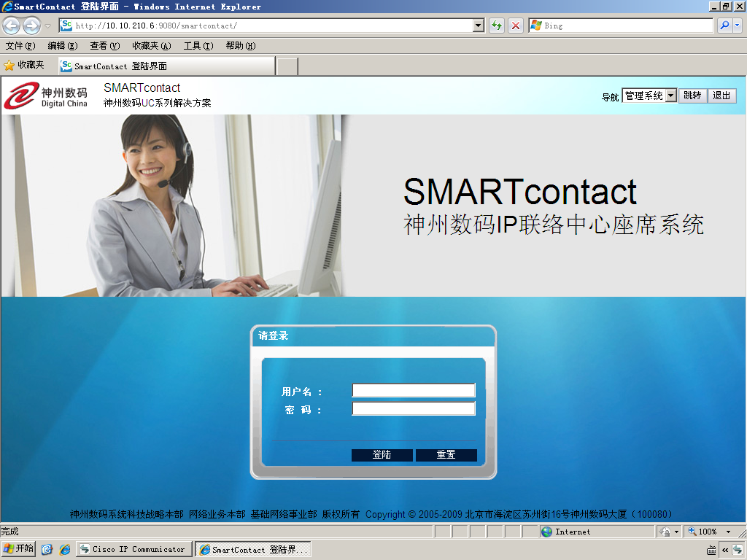The height and width of the screenshot is (560, 747).
Task: Click the 神州数码 Digital China logo
Action: (46, 96)
